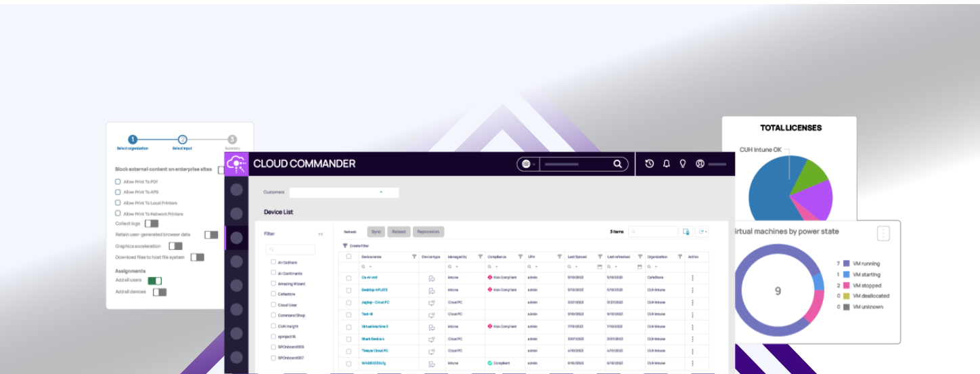Open the Desktop-NFLR73 device link

pyautogui.click(x=374, y=289)
